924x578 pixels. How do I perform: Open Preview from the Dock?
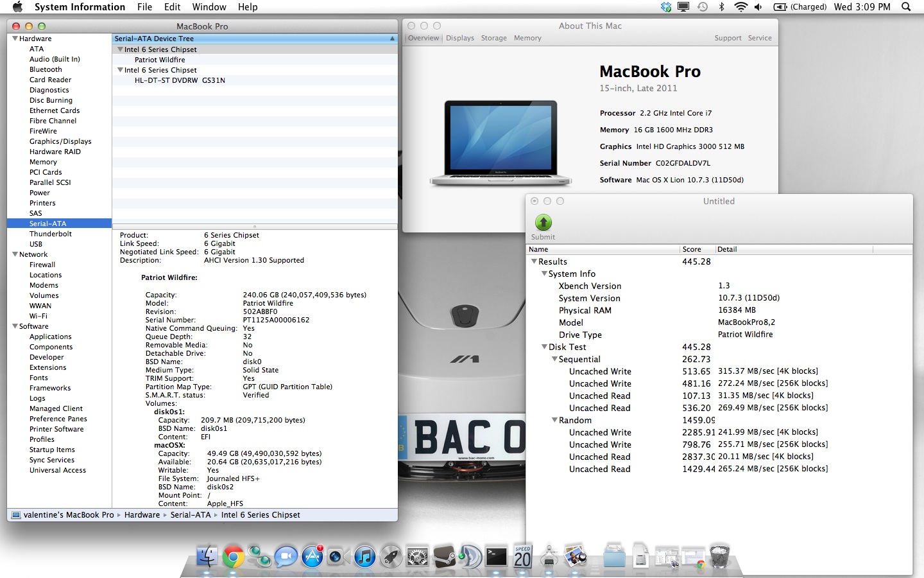pyautogui.click(x=576, y=556)
